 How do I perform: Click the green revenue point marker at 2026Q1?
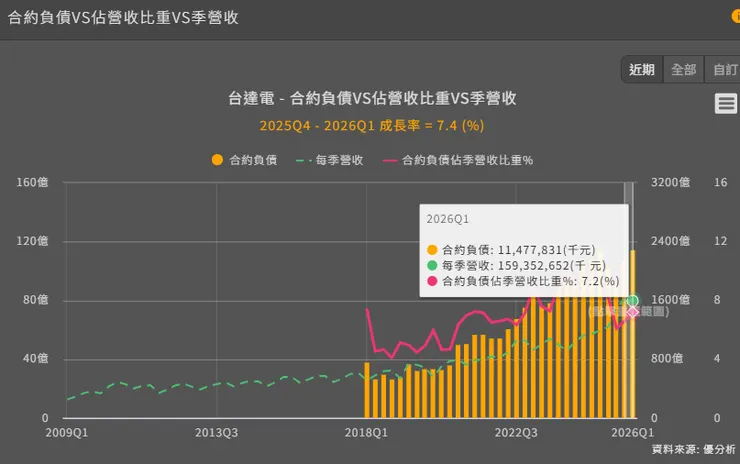point(633,301)
